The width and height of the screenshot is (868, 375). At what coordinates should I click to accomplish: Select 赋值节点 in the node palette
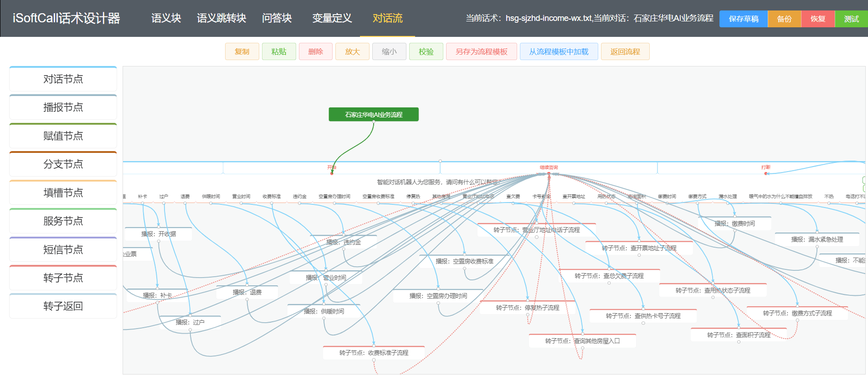coord(63,136)
